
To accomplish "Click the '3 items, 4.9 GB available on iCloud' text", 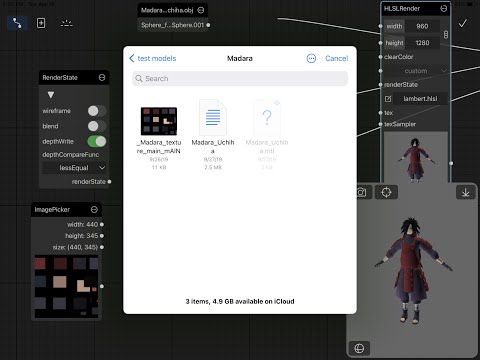I will click(x=240, y=301).
